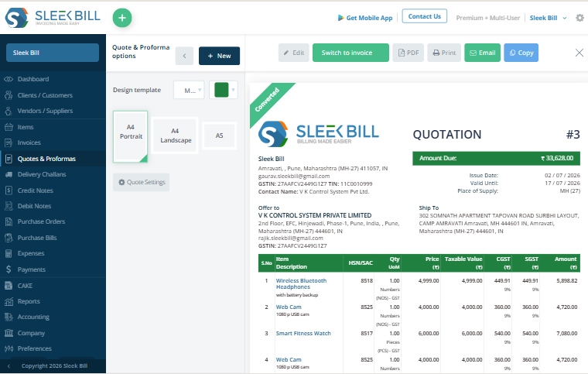The height and width of the screenshot is (374, 588).
Task: Click the Reports chart icon
Action: 9,301
